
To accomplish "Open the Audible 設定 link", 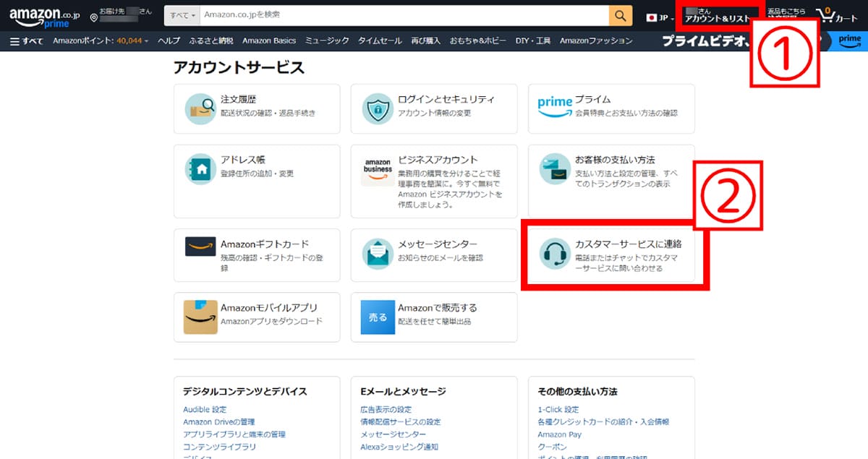I will (205, 409).
